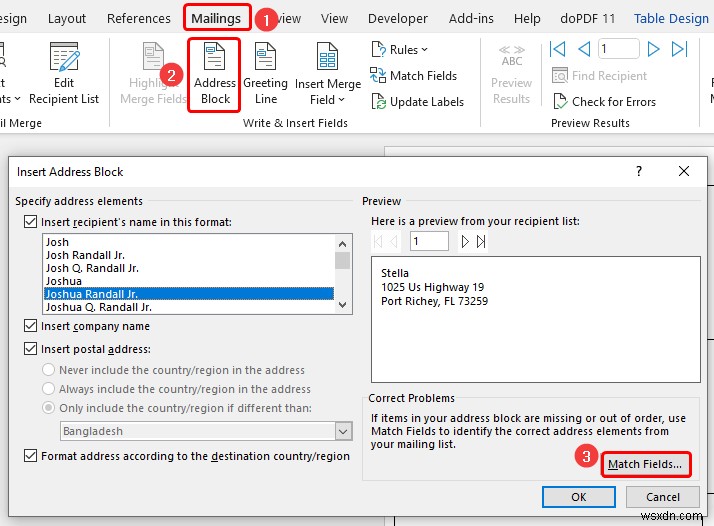
Task: Click the preview recipient number field
Action: click(429, 241)
